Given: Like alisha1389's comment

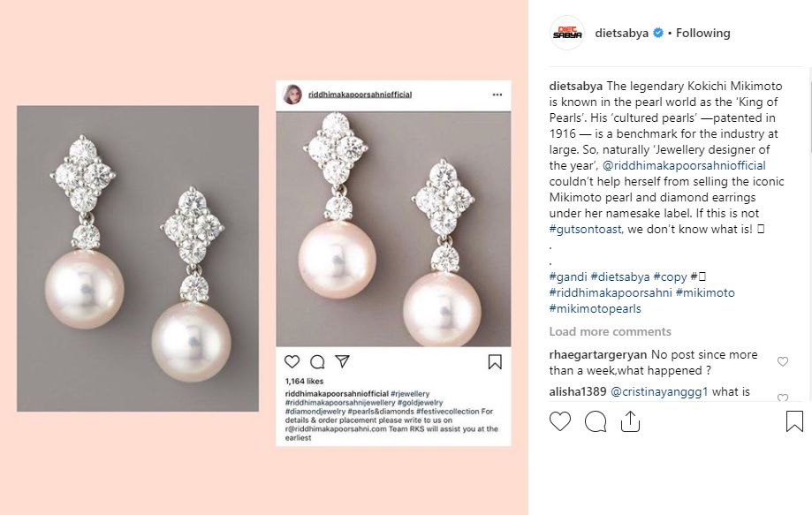Looking at the screenshot, I should 782,398.
